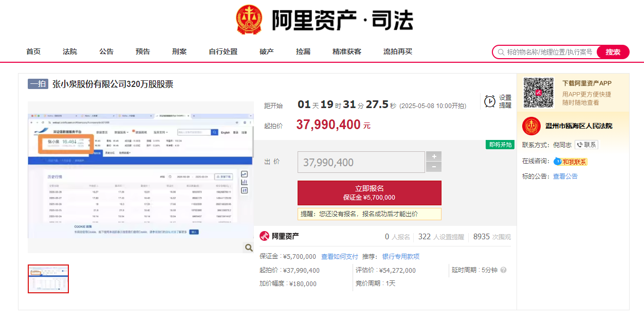Click the 联系 phone contact button
Image resolution: width=644 pixels, height=318 pixels.
586,145
